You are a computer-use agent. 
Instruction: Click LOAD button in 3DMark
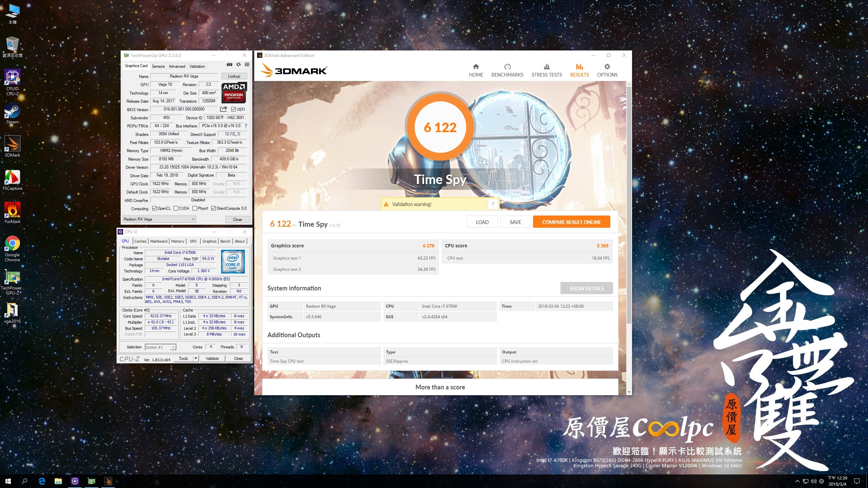pos(482,222)
